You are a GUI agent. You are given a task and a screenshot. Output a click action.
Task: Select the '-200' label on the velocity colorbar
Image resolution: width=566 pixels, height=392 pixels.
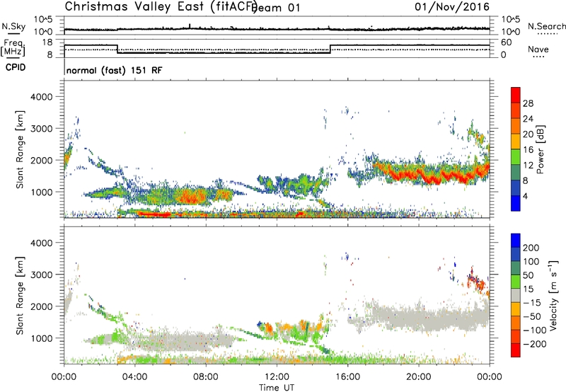(x=535, y=345)
